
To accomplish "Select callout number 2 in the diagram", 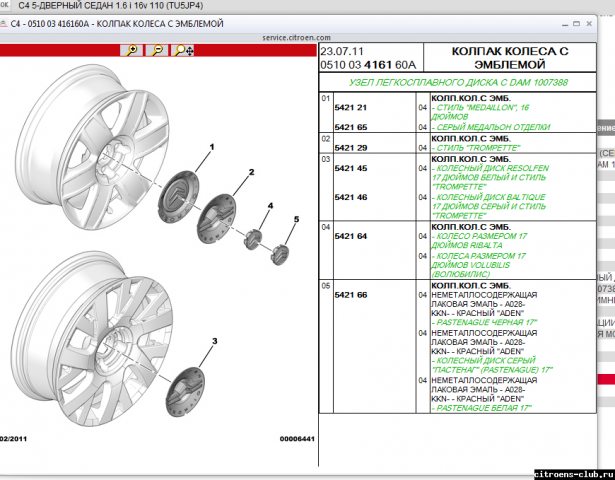I will tap(251, 172).
